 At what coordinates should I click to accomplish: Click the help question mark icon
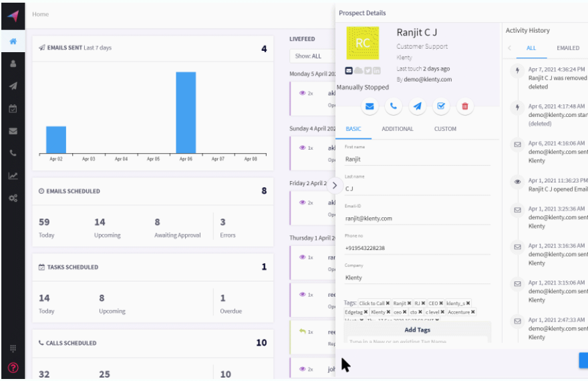(x=13, y=367)
